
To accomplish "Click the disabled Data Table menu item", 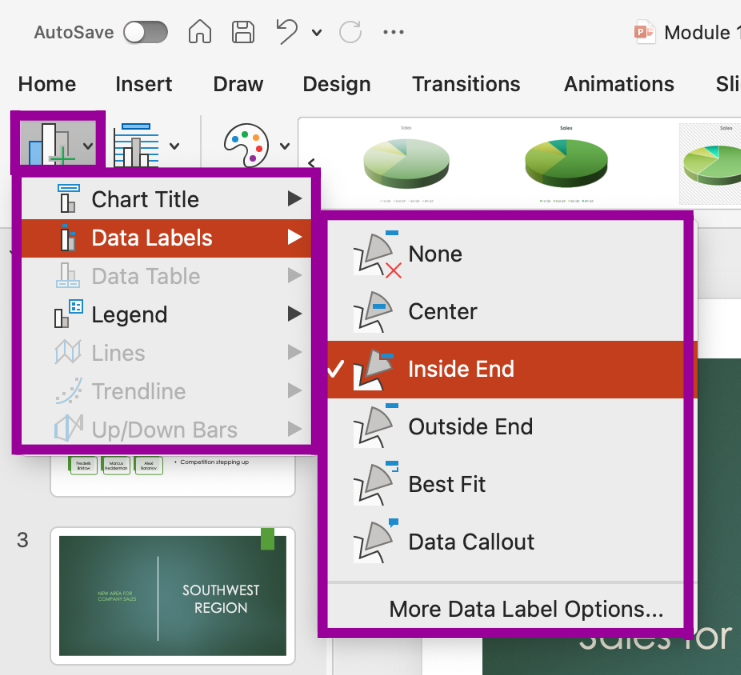I will click(166, 276).
